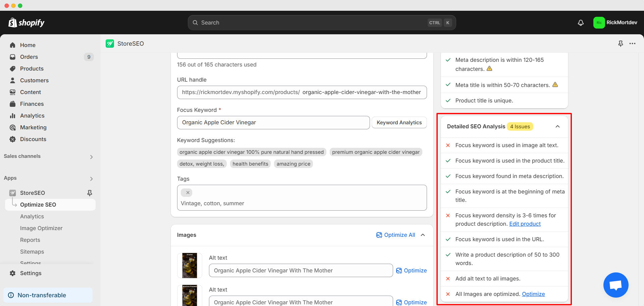Click the top search bar
644x306 pixels.
322,23
